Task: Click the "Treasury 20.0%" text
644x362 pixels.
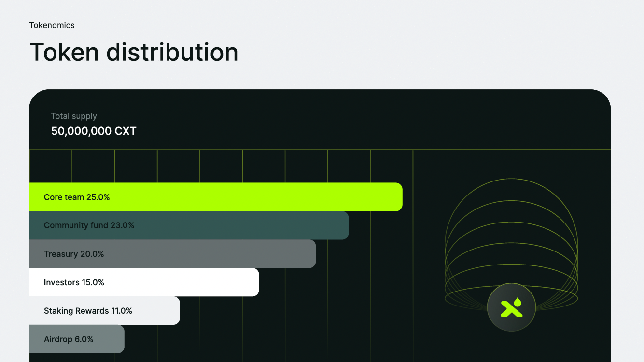Action: [x=74, y=254]
